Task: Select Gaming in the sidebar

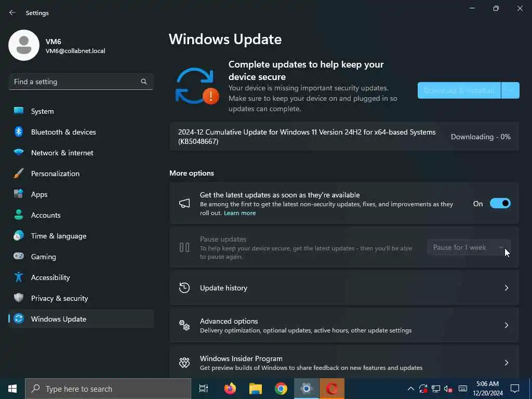Action: 81,257
